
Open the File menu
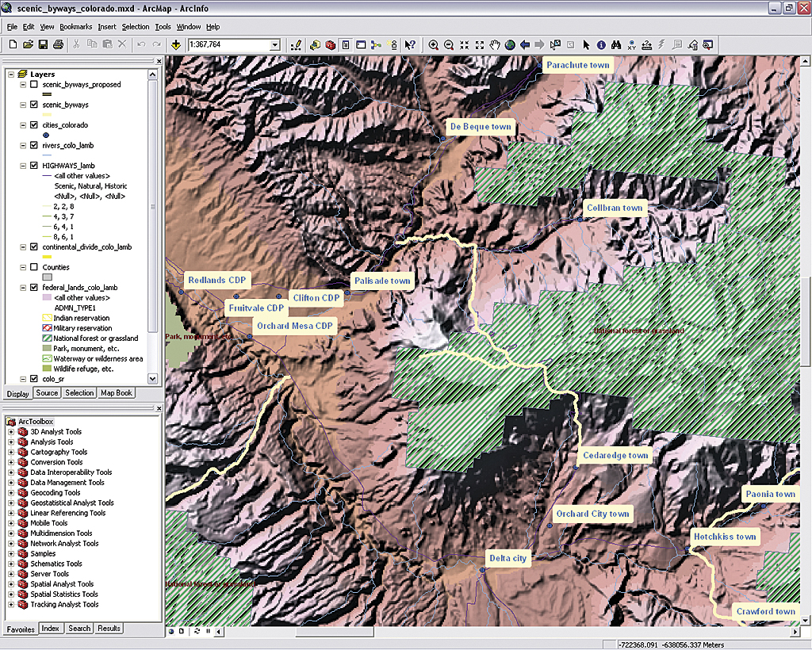point(12,27)
